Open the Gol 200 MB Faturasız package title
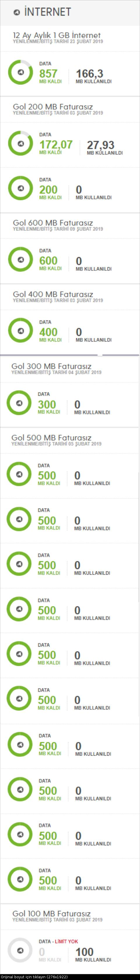140x980 pixels. pos(53,107)
